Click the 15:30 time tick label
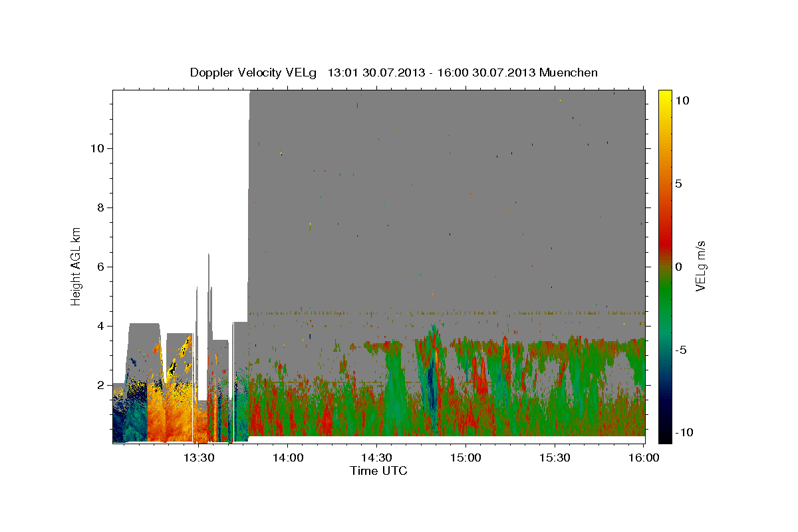Image resolution: width=798 pixels, height=532 pixels. (x=555, y=458)
